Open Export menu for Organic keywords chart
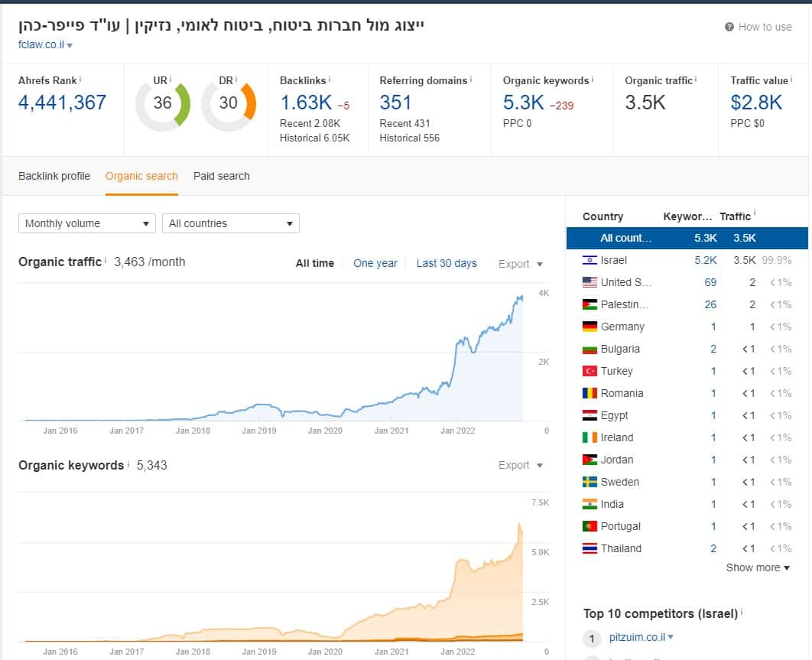This screenshot has width=812, height=660. coord(520,465)
